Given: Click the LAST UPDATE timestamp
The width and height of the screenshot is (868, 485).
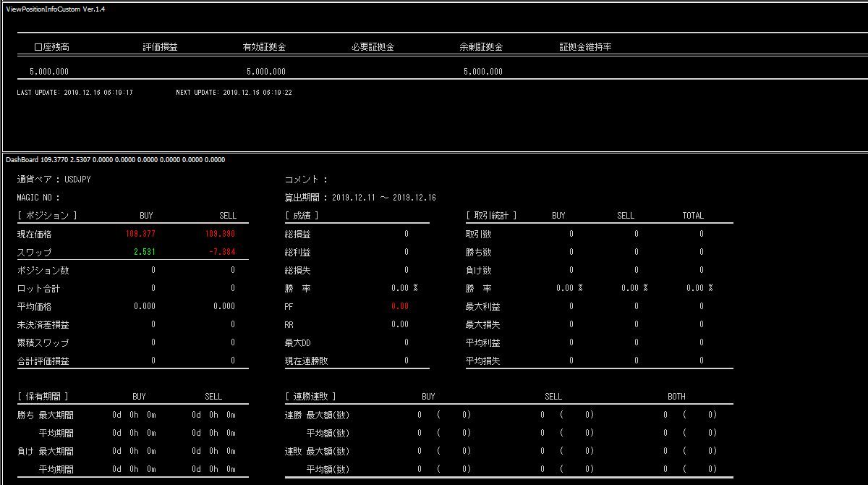Looking at the screenshot, I should [x=75, y=93].
